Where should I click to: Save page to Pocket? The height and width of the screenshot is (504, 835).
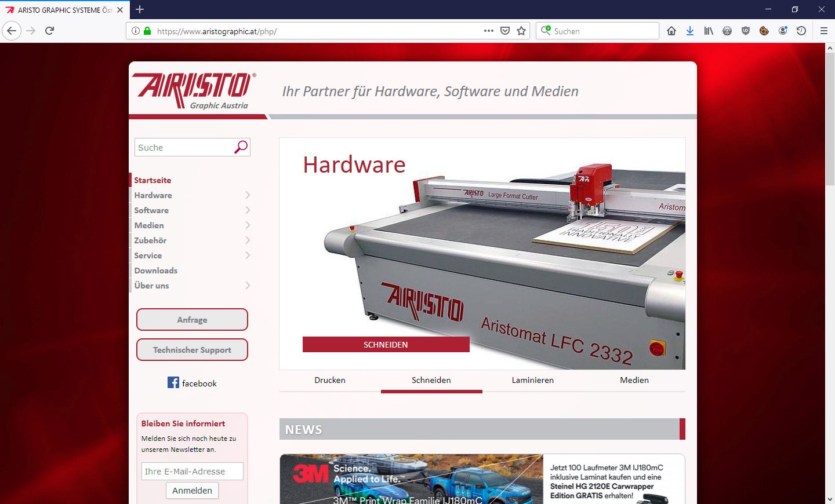tap(505, 31)
